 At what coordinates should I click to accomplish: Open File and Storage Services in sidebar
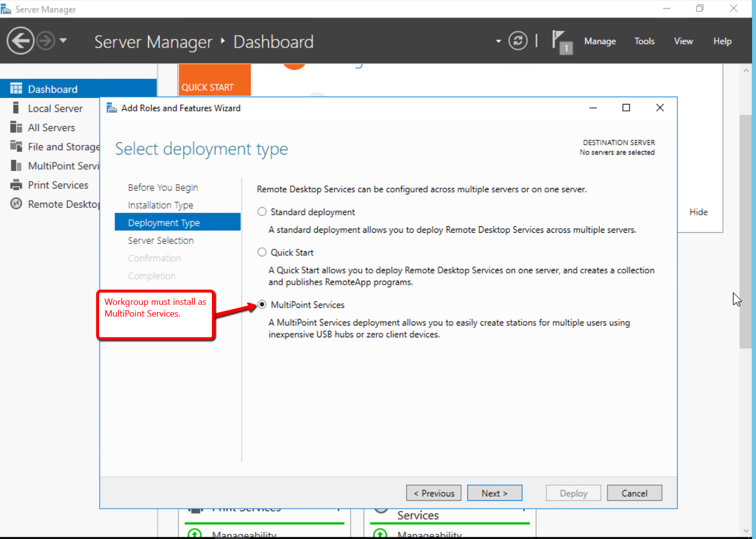point(64,147)
